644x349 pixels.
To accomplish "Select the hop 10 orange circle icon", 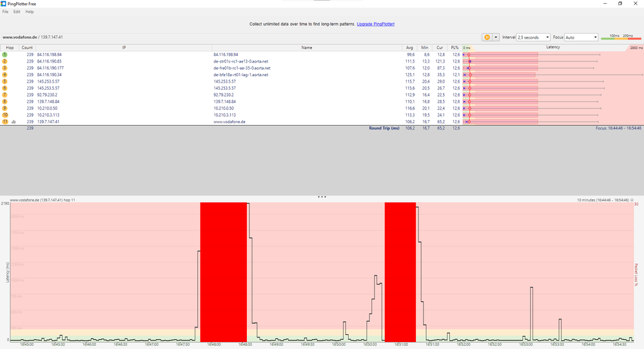I will (x=5, y=115).
